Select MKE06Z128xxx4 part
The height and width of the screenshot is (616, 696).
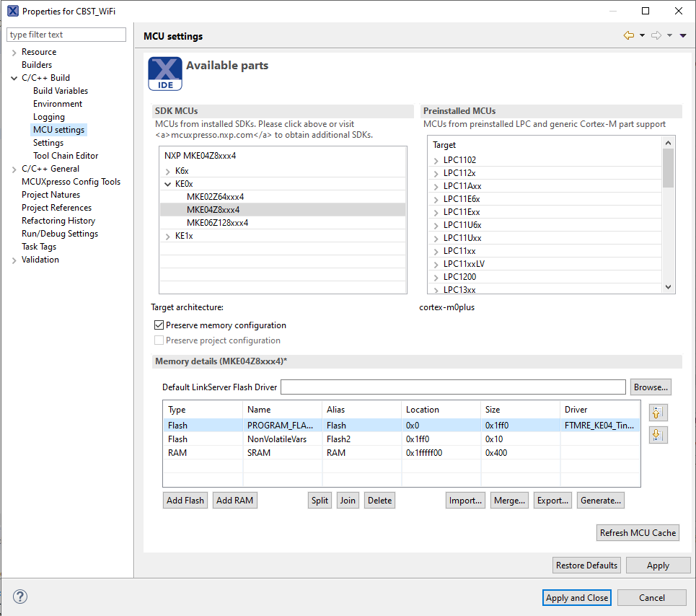coord(218,223)
